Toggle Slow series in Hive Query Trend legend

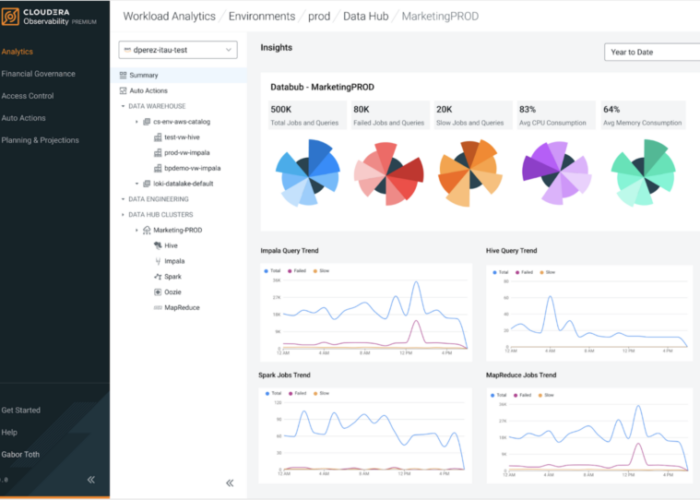click(x=548, y=272)
